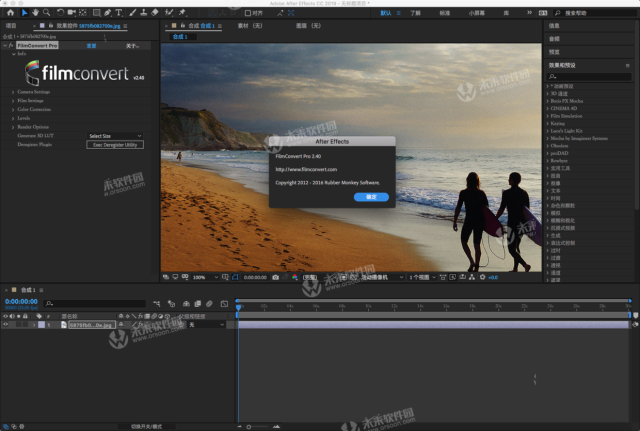Click the 重置 reset link for FilmConvert
The height and width of the screenshot is (431, 640).
[x=91, y=46]
